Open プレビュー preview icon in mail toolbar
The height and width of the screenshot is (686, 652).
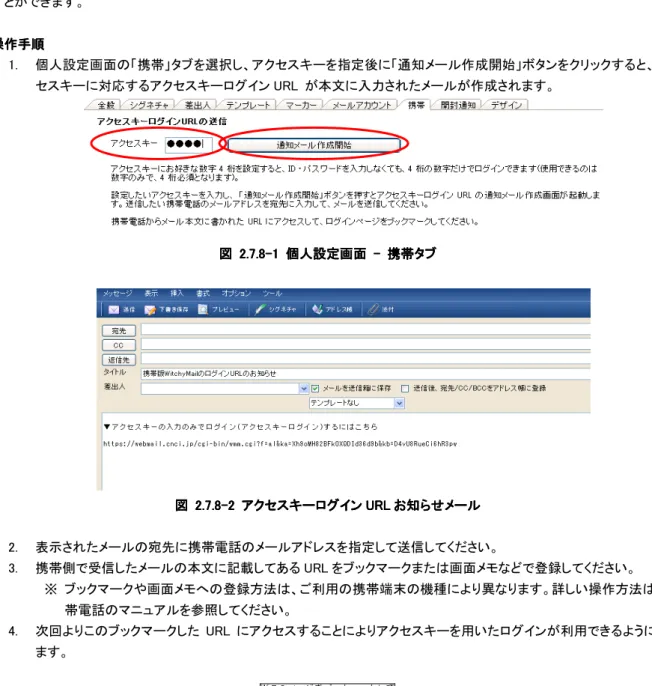tap(203, 309)
